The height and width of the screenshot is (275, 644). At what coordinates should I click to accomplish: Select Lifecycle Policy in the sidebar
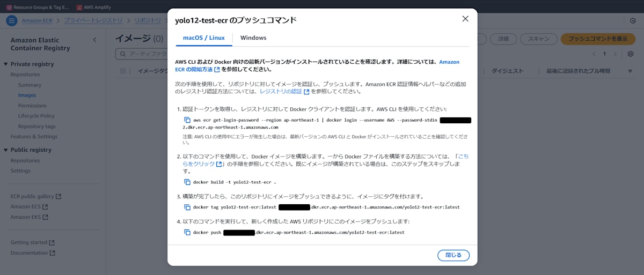point(36,116)
